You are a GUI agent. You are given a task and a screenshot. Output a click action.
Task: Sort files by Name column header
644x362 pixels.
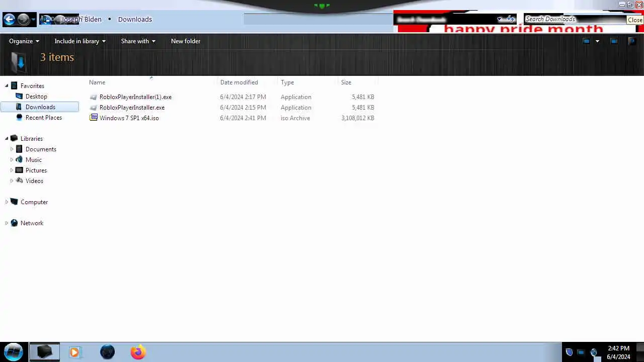coord(97,82)
